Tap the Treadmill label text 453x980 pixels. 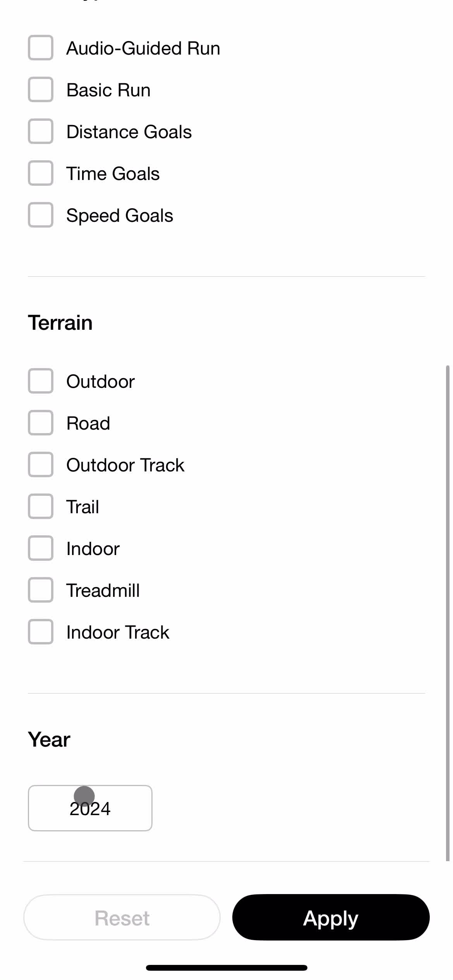(103, 591)
